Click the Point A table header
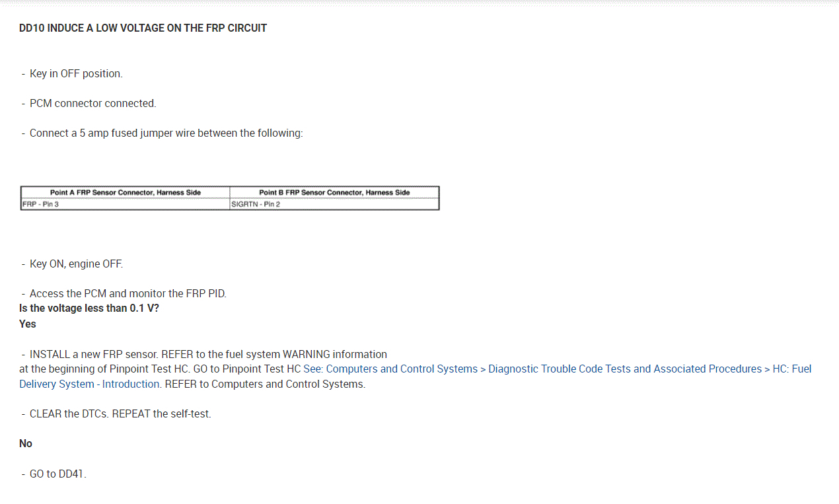 coord(126,192)
